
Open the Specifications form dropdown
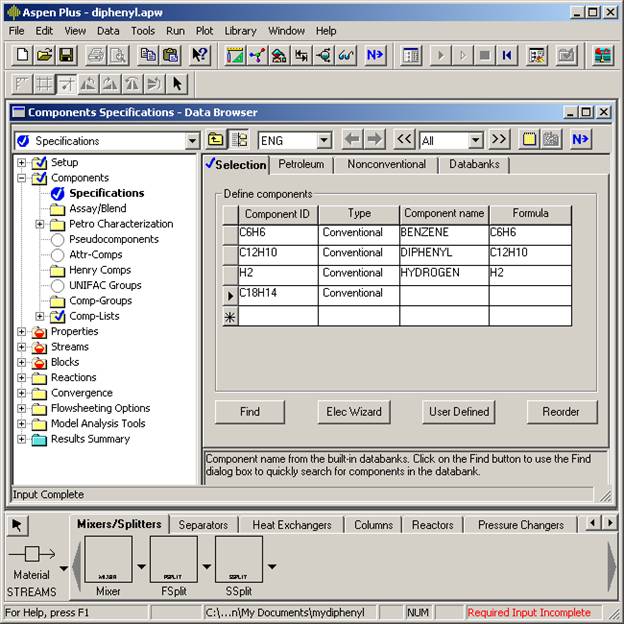[x=192, y=141]
